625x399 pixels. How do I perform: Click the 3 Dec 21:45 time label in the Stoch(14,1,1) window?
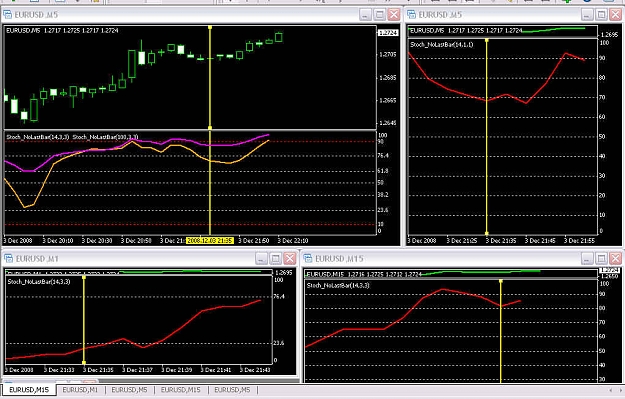[x=540, y=241]
